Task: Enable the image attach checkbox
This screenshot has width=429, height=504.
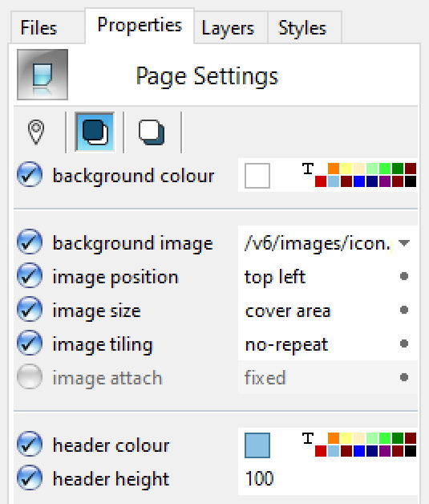Action: [30, 376]
